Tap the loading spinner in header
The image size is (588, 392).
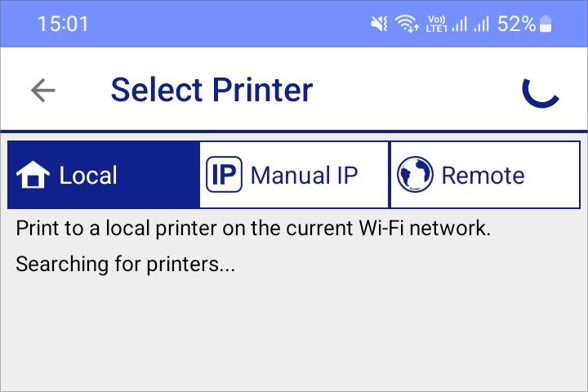pyautogui.click(x=541, y=91)
